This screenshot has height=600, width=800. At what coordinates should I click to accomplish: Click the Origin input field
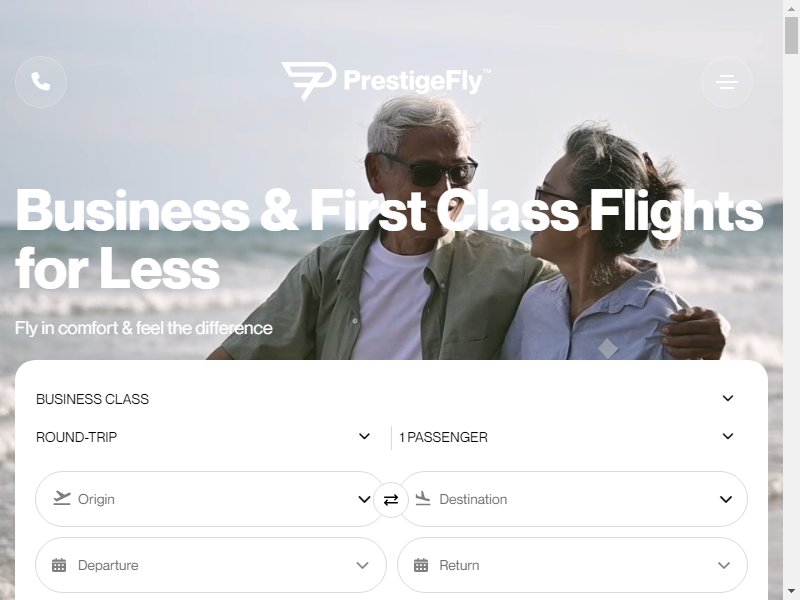[x=210, y=499]
